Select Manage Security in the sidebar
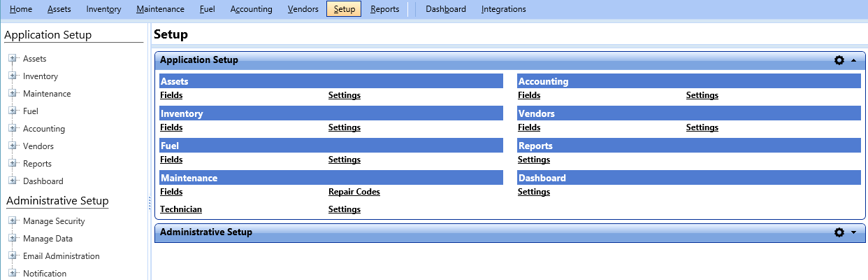The width and height of the screenshot is (868, 280). point(54,221)
